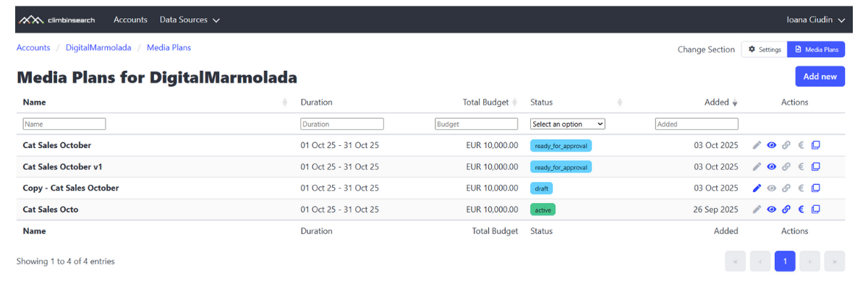The image size is (868, 289).
Task: Edit the Cat Sales October v1 plan
Action: (757, 167)
